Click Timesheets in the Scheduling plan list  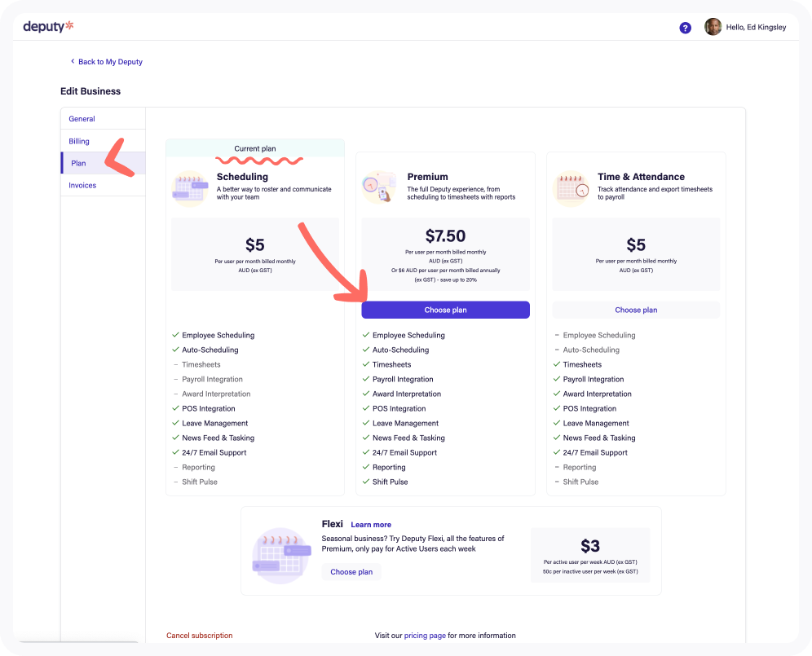coord(201,364)
